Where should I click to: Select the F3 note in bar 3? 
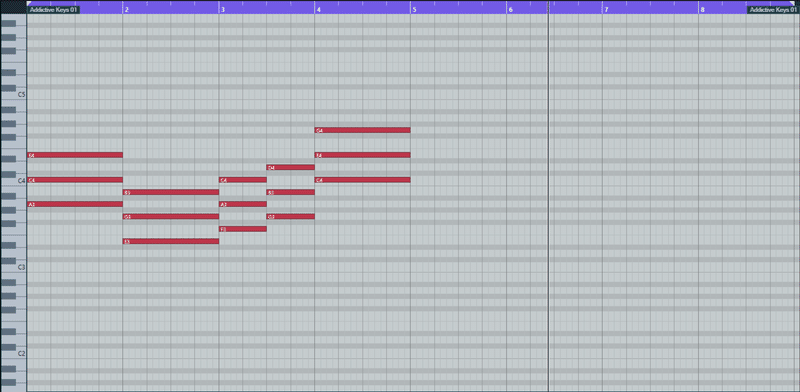coord(243,229)
